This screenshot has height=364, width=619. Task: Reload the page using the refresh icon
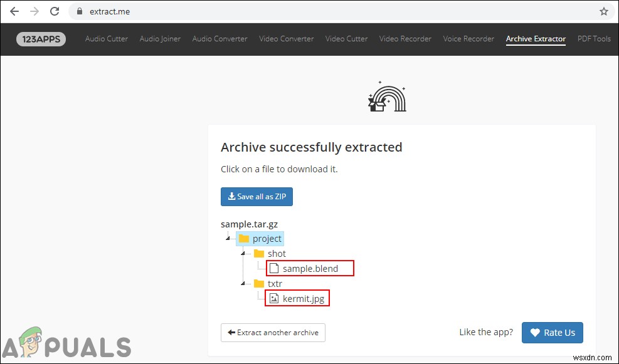pyautogui.click(x=55, y=11)
